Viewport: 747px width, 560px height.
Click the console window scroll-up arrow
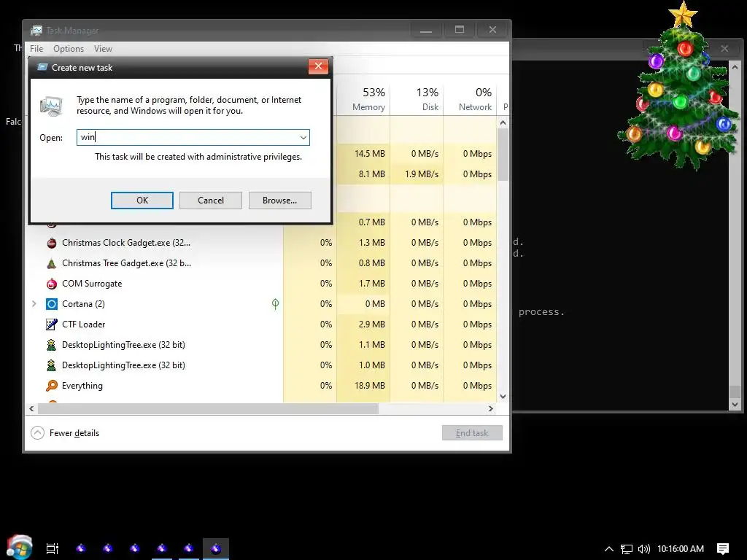coord(735,68)
